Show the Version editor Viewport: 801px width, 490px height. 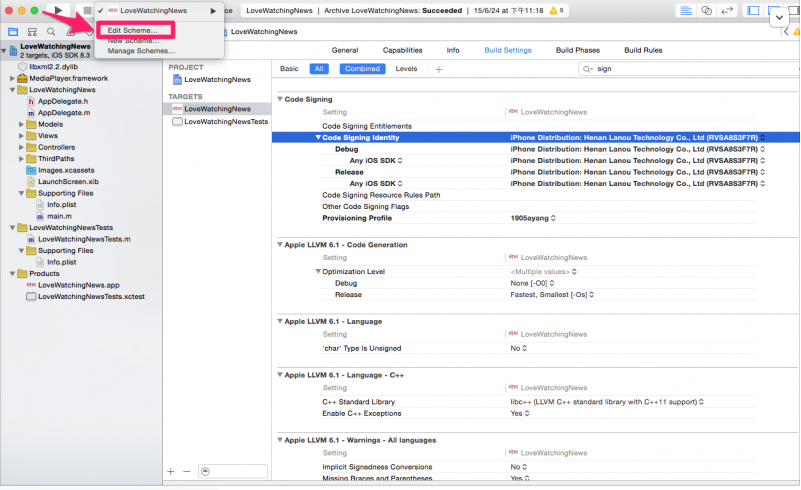726,10
